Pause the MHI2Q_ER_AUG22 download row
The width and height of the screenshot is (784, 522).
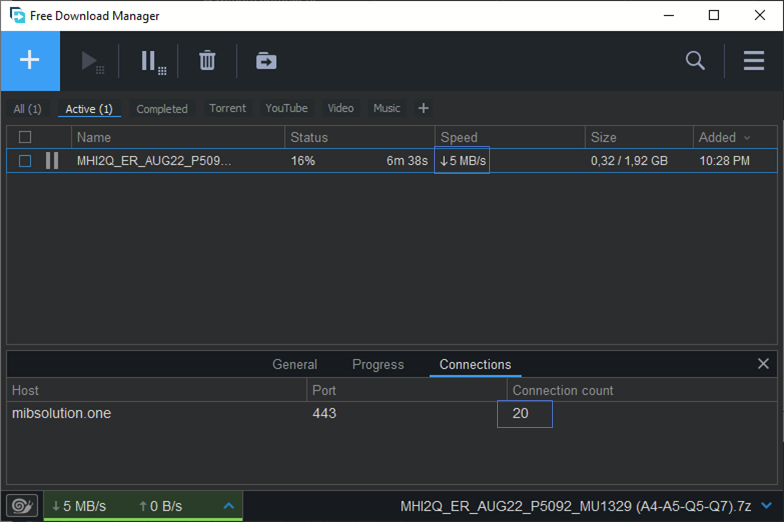(x=52, y=160)
